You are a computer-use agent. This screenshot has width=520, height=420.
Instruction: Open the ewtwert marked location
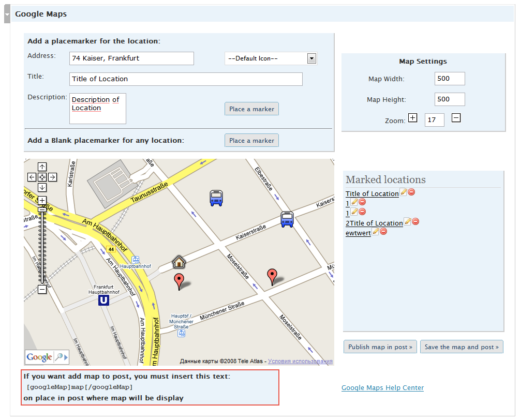click(x=358, y=233)
